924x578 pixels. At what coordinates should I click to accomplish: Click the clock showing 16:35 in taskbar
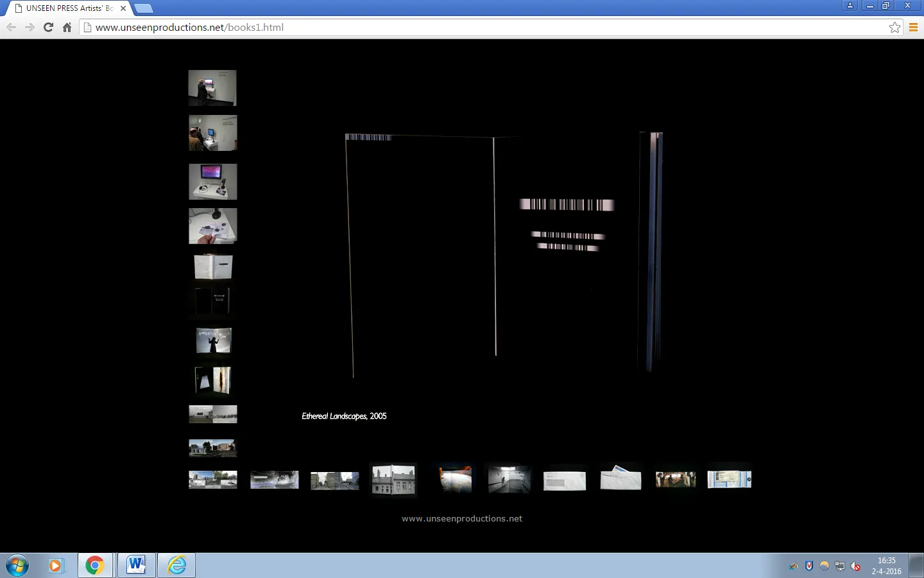[x=886, y=565]
